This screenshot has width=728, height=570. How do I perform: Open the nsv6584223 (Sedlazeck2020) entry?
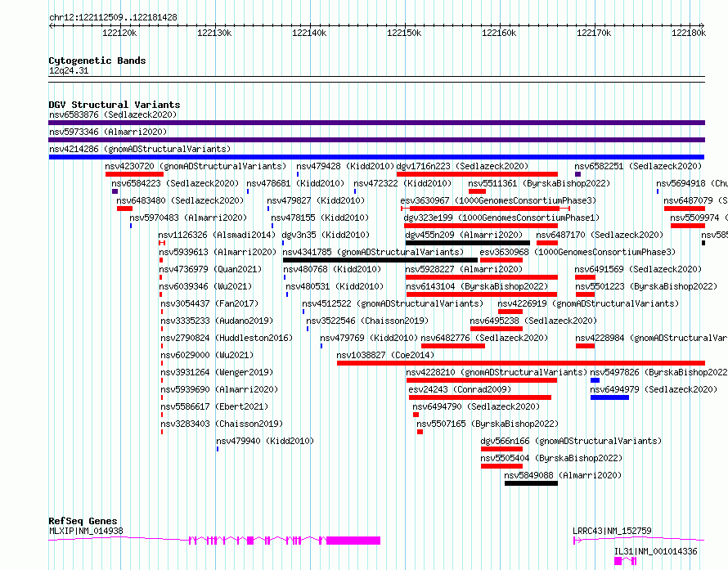[x=175, y=183]
